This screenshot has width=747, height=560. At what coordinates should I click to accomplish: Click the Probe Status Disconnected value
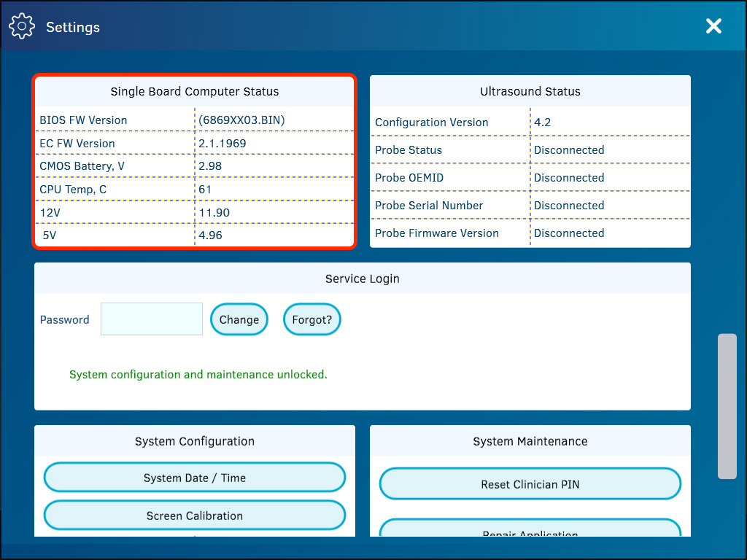click(569, 149)
